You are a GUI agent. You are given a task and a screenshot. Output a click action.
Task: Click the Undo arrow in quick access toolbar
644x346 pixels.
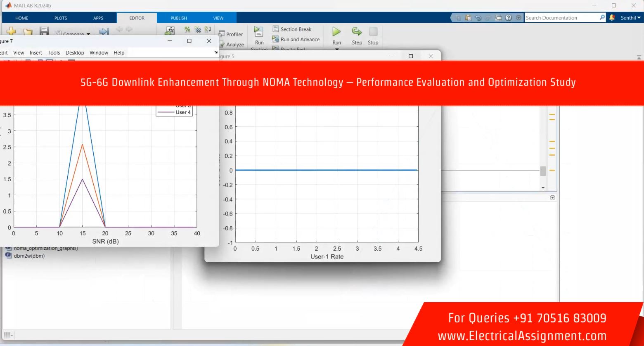(478, 18)
